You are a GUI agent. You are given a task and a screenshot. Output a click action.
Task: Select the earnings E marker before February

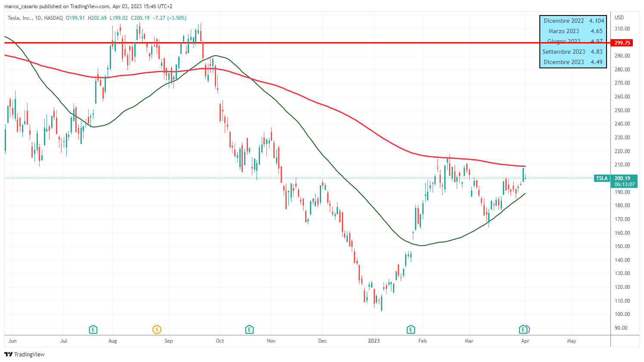point(411,330)
